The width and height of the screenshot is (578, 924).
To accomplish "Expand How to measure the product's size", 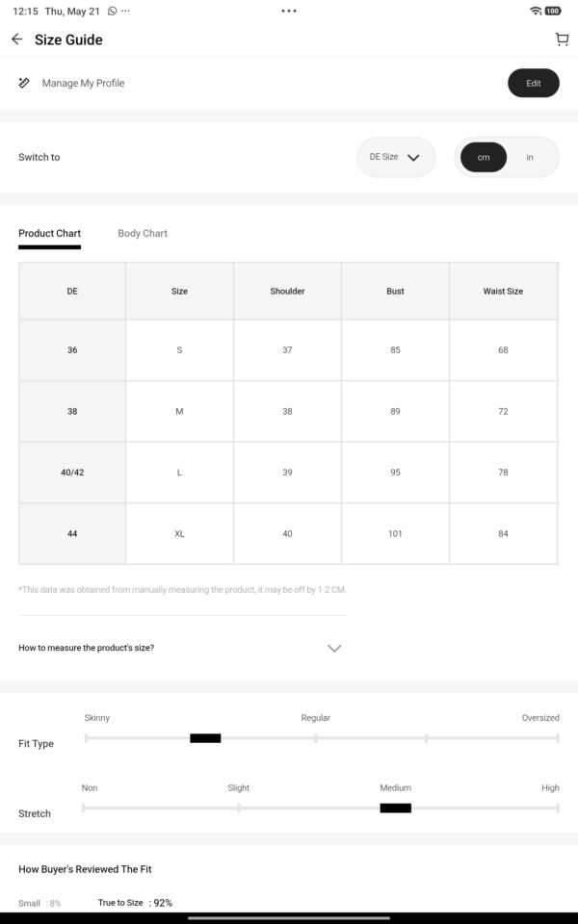I will point(182,648).
